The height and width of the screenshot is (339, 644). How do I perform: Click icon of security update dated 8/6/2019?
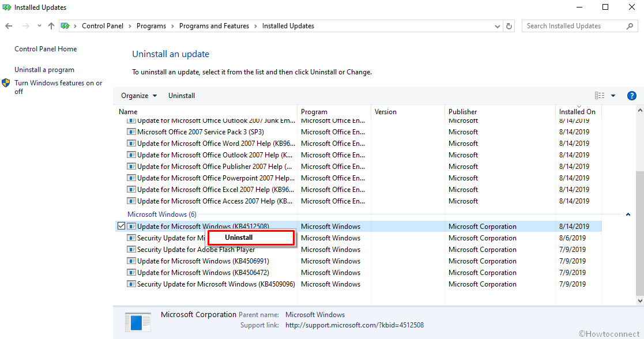(131, 238)
